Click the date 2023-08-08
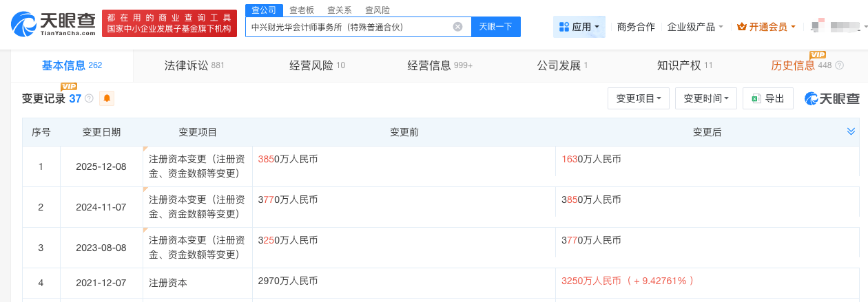Screen dimensions: 868x302 pos(101,248)
